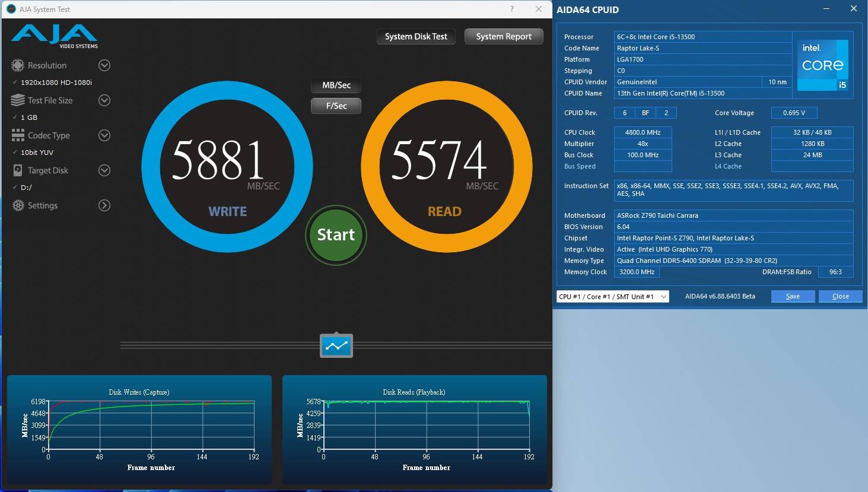Click the L2 Cache 1280 KB value
Viewport: 868px width, 492px height.
coord(812,144)
